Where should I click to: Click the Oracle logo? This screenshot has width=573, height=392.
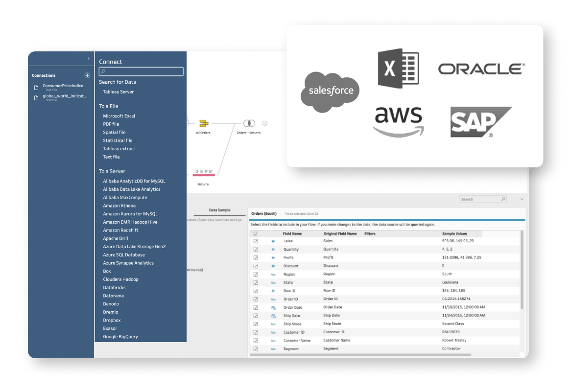[481, 69]
